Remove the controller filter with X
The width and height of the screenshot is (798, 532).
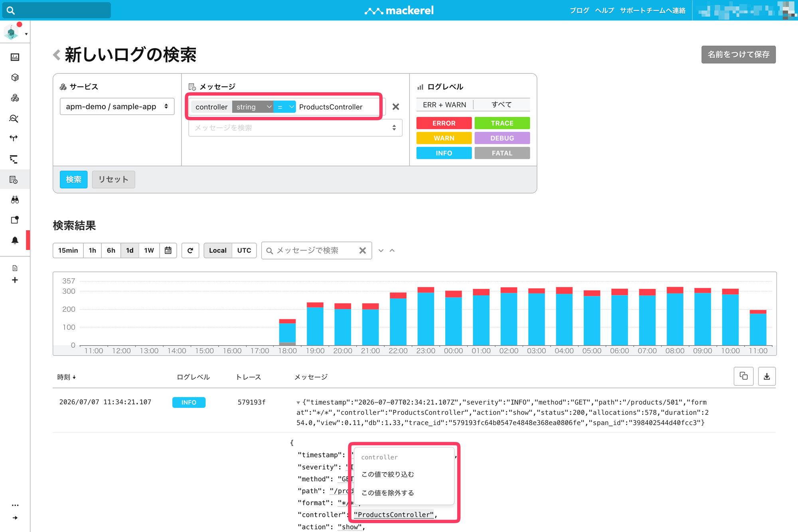tap(396, 107)
